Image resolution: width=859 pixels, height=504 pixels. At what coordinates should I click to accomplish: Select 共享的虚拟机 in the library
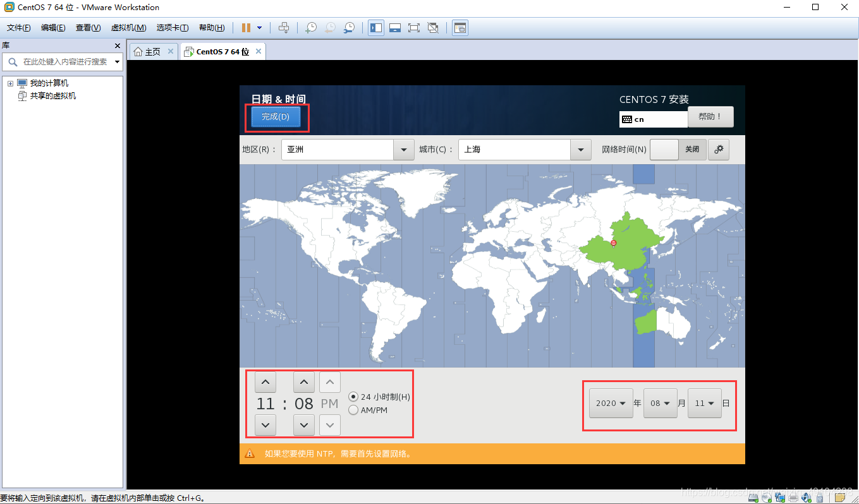[53, 96]
